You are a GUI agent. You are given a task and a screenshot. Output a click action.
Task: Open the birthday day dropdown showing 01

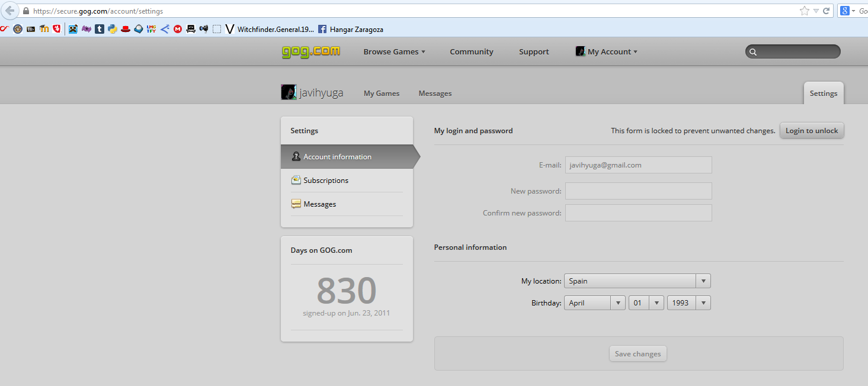coord(646,303)
